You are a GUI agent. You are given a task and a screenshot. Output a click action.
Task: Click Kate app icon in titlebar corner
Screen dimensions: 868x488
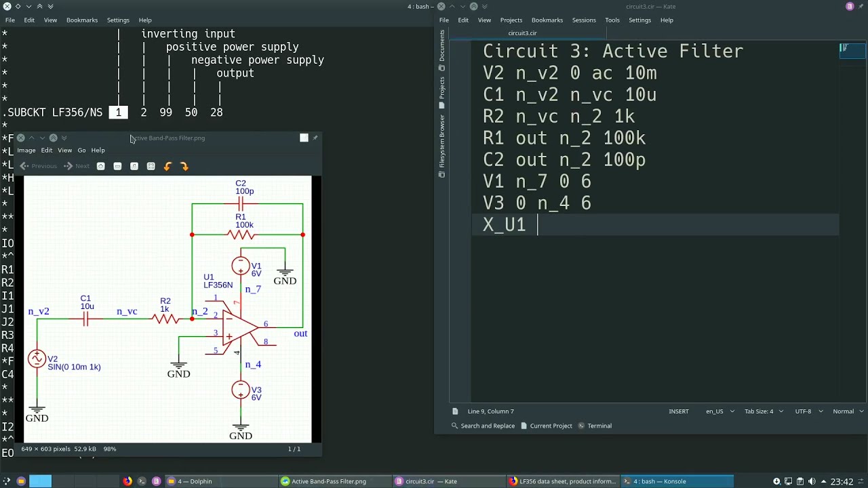850,6
